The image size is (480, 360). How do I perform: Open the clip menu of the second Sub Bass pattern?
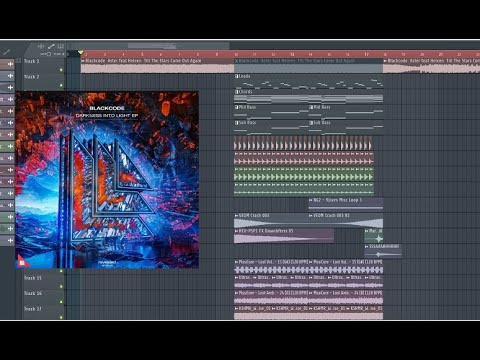point(311,123)
